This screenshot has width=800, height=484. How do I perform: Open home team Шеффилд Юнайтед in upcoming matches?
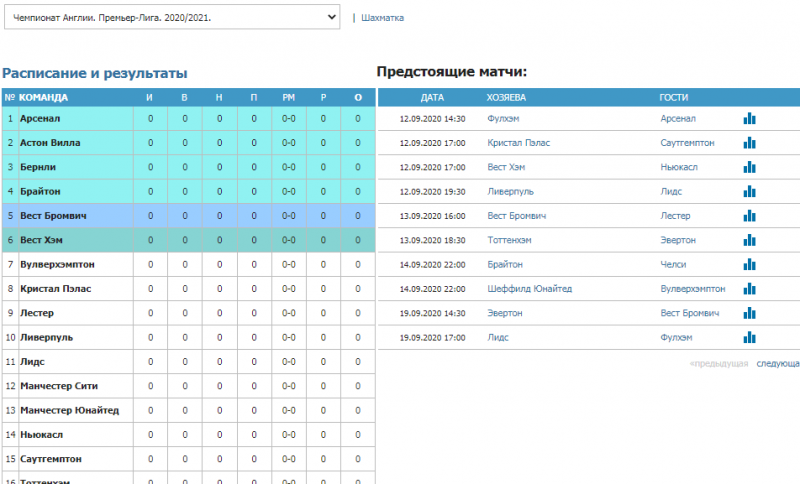click(530, 289)
